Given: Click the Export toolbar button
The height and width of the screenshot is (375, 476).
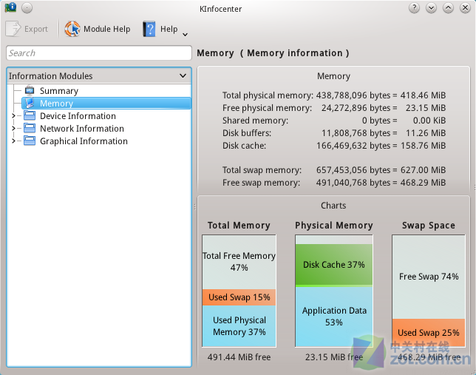Looking at the screenshot, I should (x=27, y=29).
